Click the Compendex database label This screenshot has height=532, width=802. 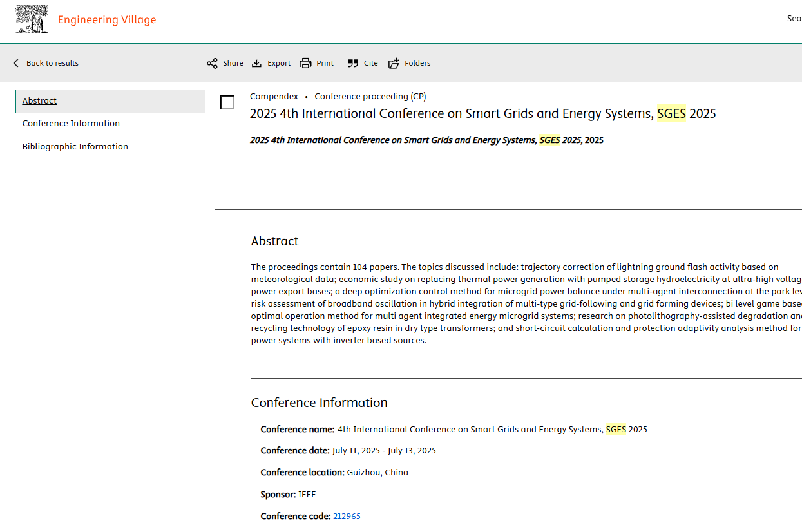[274, 97]
